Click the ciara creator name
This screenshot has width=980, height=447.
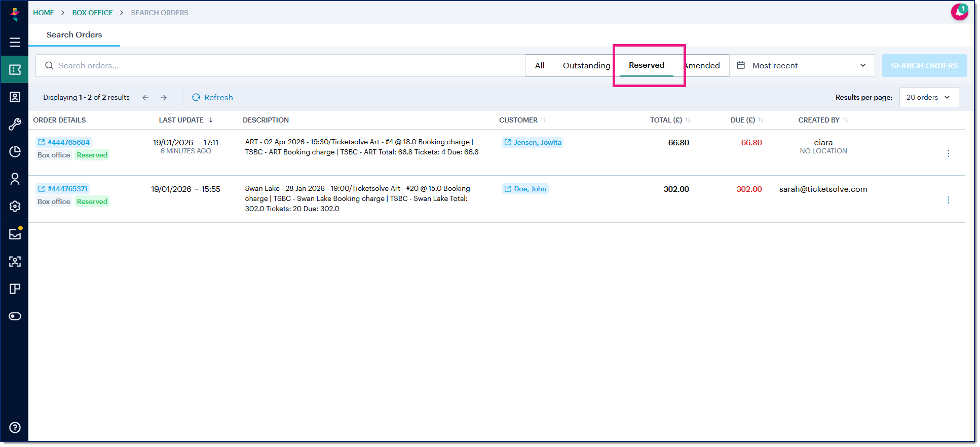click(823, 143)
